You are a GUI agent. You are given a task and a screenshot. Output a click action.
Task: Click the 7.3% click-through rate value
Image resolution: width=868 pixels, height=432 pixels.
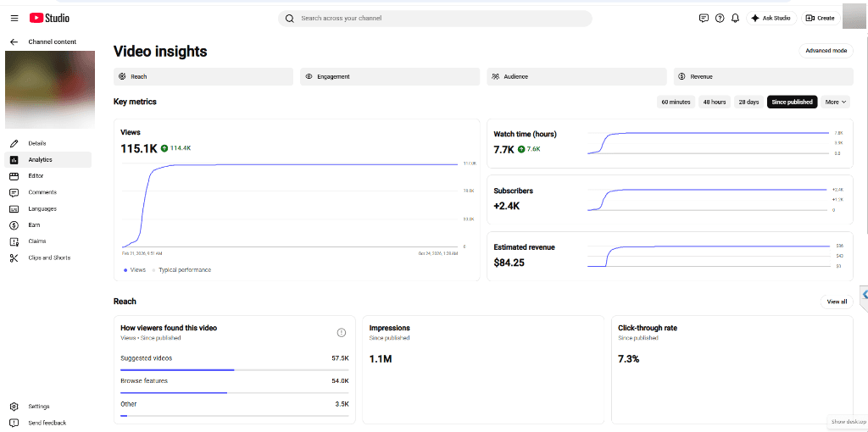(x=629, y=359)
